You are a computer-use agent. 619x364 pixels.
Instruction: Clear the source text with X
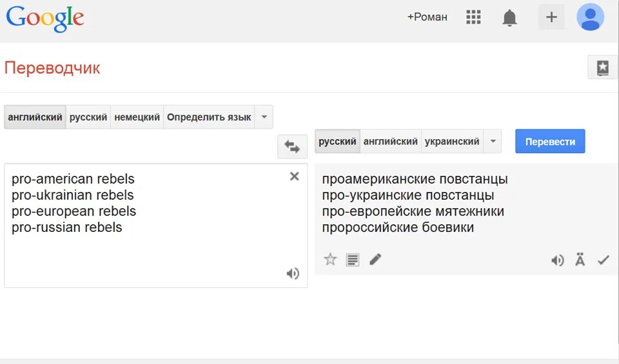[295, 177]
